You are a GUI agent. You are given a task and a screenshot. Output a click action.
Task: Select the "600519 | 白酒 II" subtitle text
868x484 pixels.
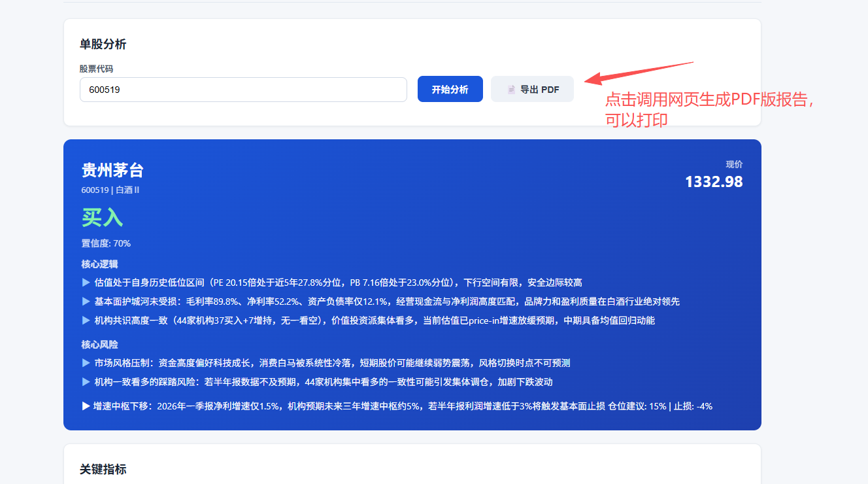click(x=110, y=190)
